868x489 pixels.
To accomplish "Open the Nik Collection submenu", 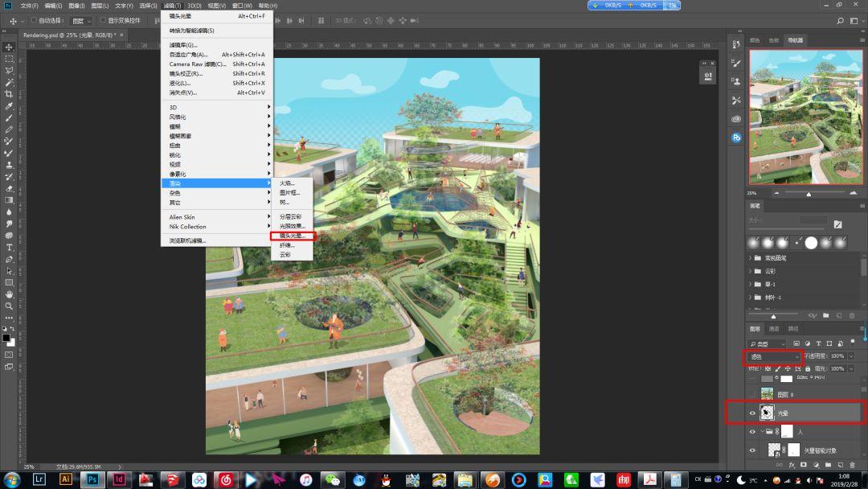I will (x=217, y=227).
